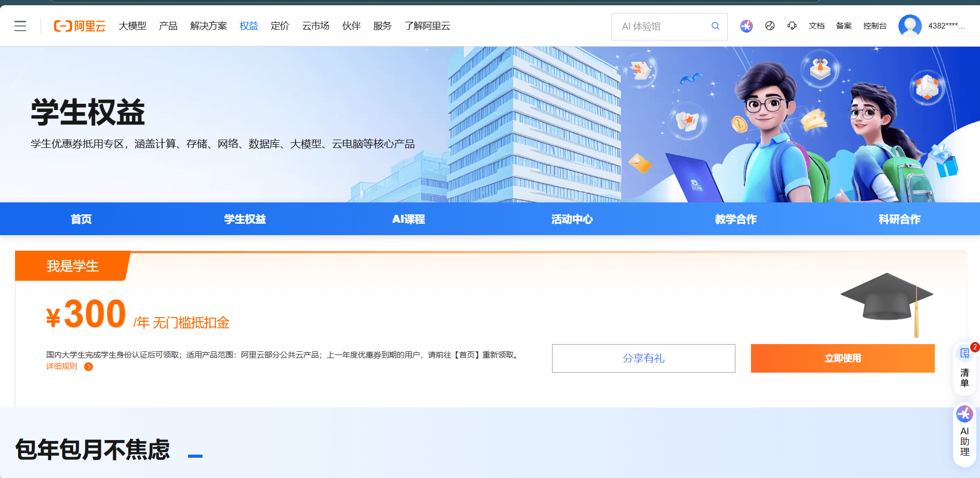Expand the 产品 navigation menu
This screenshot has width=980, height=478.
point(168,26)
